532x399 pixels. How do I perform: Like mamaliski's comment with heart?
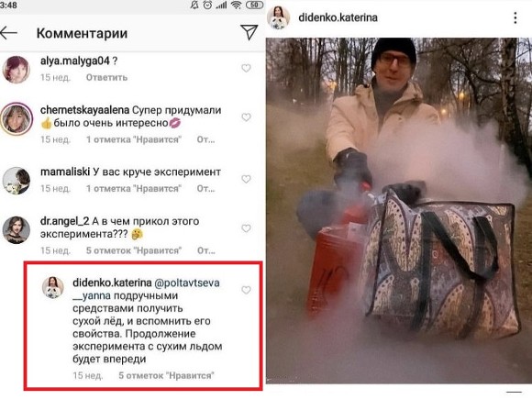[246, 179]
